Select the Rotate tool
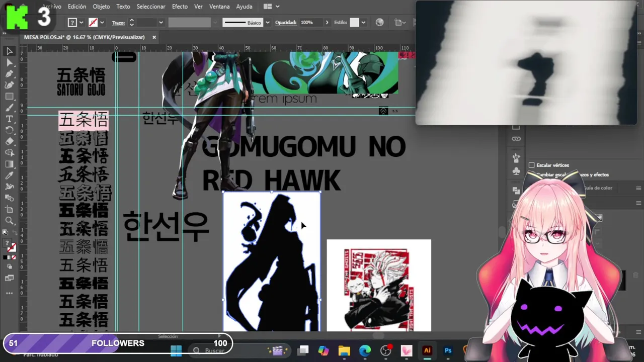The height and width of the screenshot is (362, 644). click(10, 130)
